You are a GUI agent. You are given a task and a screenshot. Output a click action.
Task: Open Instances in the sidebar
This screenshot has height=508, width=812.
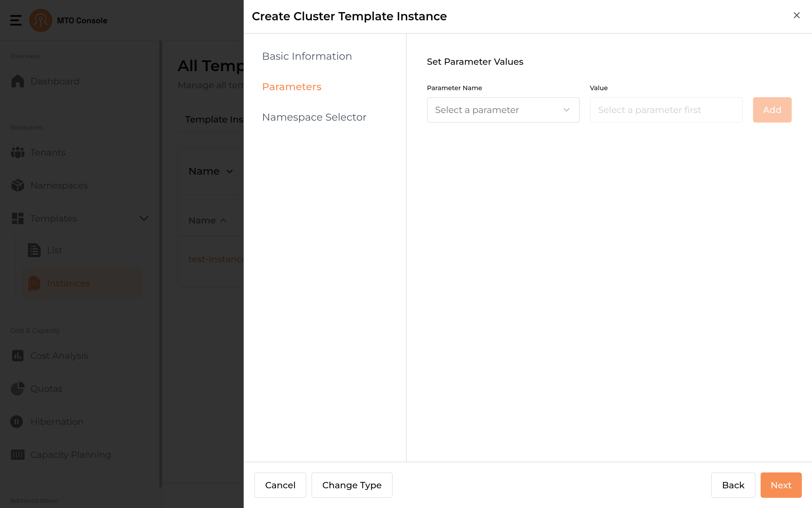[82, 283]
